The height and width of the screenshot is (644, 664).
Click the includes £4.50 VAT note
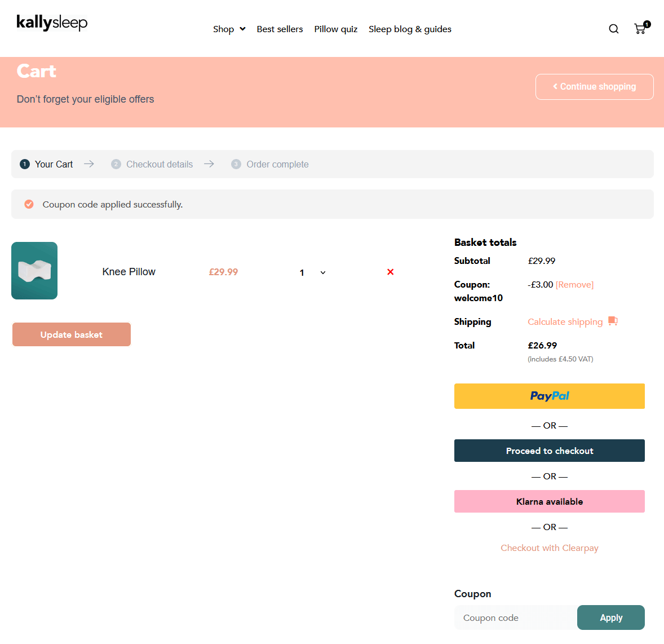560,359
